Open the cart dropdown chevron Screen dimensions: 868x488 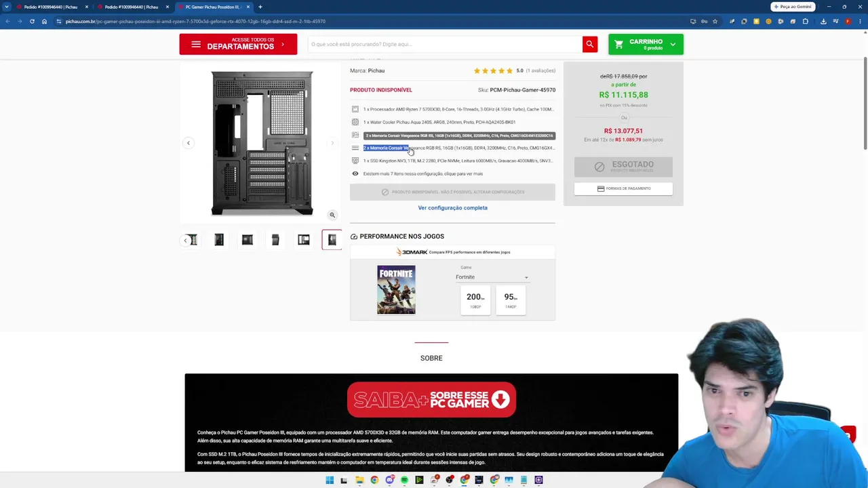(673, 45)
